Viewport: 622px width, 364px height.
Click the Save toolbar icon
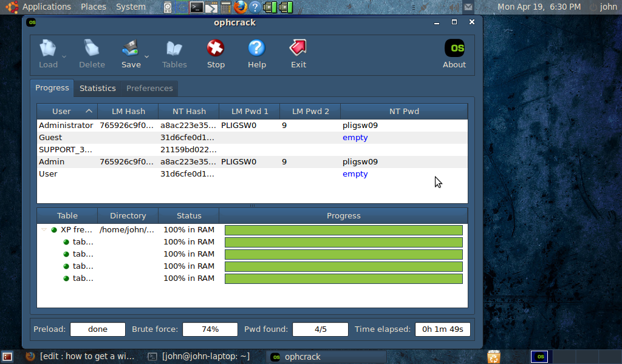click(131, 49)
